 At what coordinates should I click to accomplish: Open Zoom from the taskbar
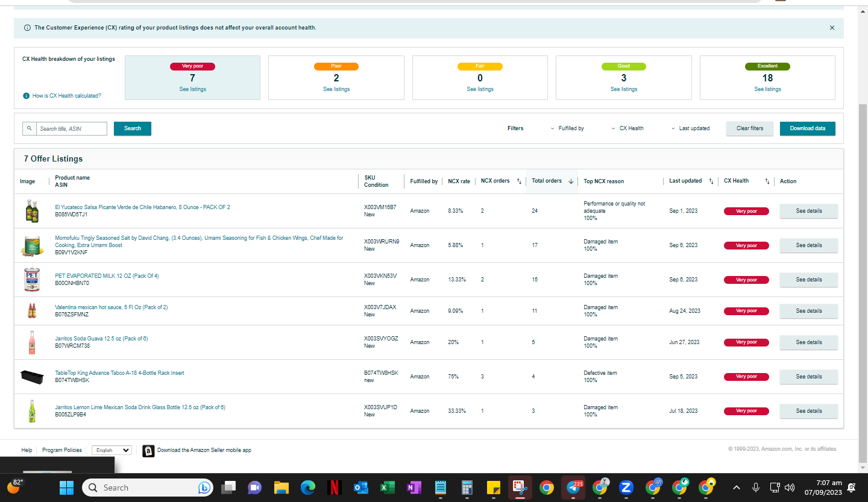(626, 488)
